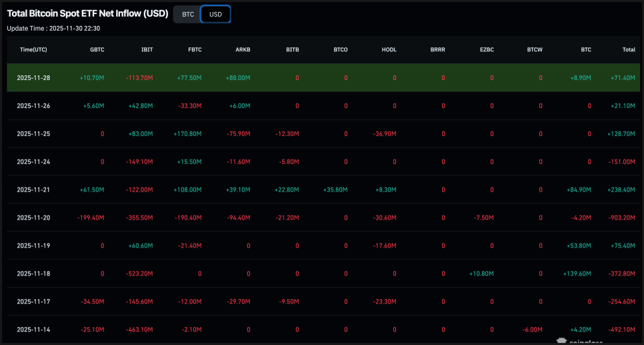Screen dimensions: 644x345
Task: Select the -523.20M IBIT cell
Action: point(139,274)
